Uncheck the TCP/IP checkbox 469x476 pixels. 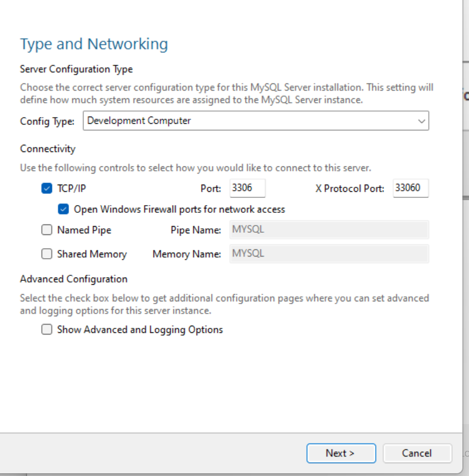pos(47,188)
